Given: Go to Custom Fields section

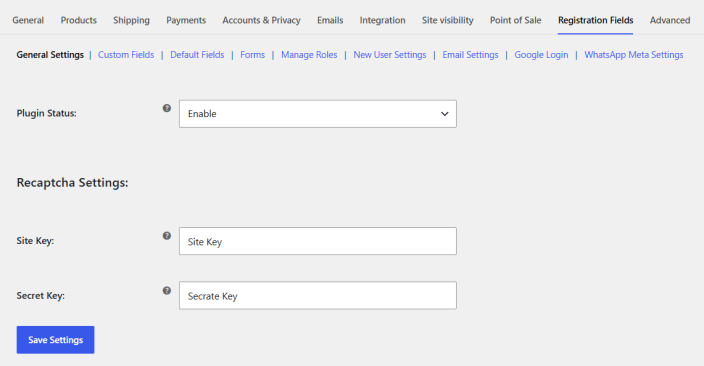Looking at the screenshot, I should (x=126, y=55).
